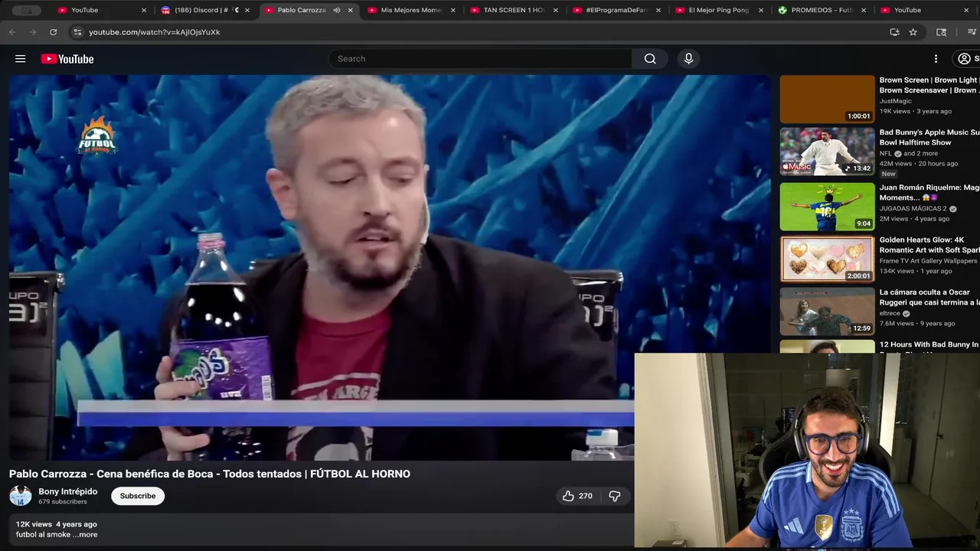980x551 pixels.
Task: Open 'Bad Bunny's Apple Music' video title
Action: [x=929, y=138]
